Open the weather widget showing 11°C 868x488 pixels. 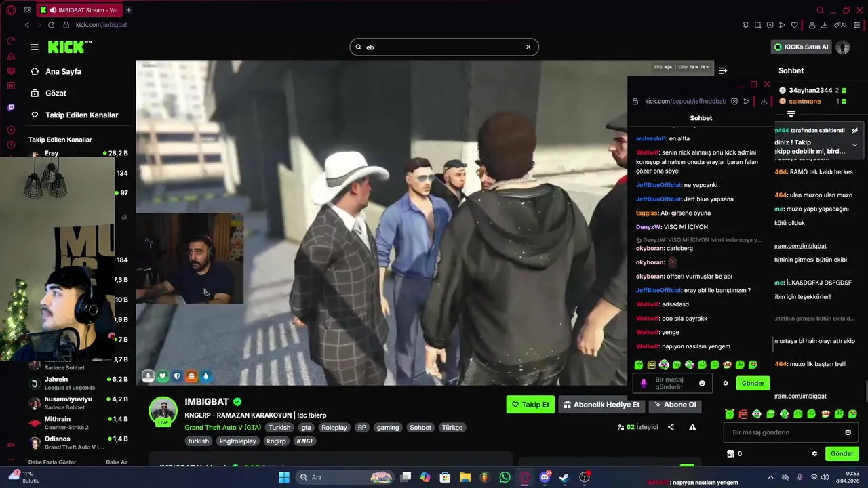tap(24, 476)
